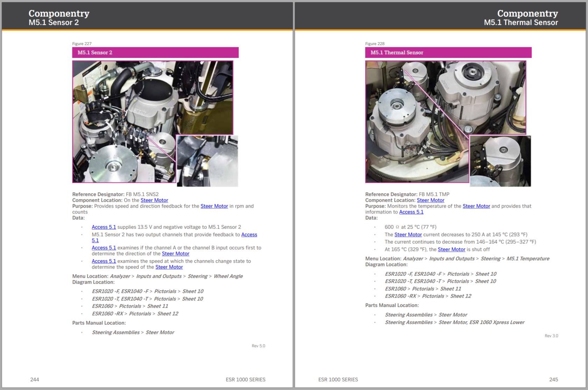Open Steer Motor link in Sensor 2 Component Location
588x390 pixels.
[154, 200]
